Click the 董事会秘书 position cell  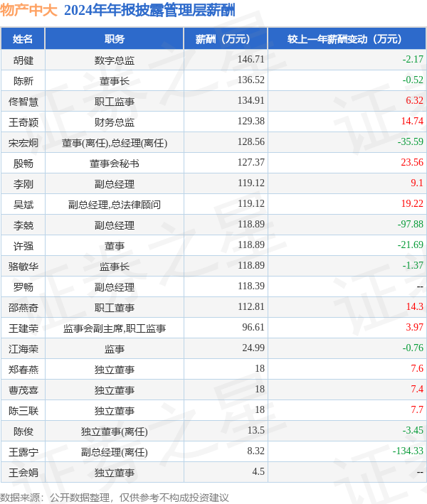pyautogui.click(x=115, y=163)
